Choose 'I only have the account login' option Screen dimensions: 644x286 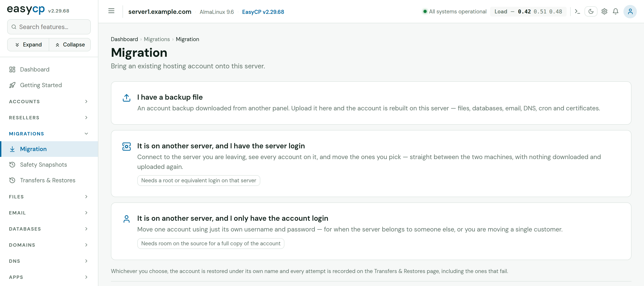tap(371, 231)
